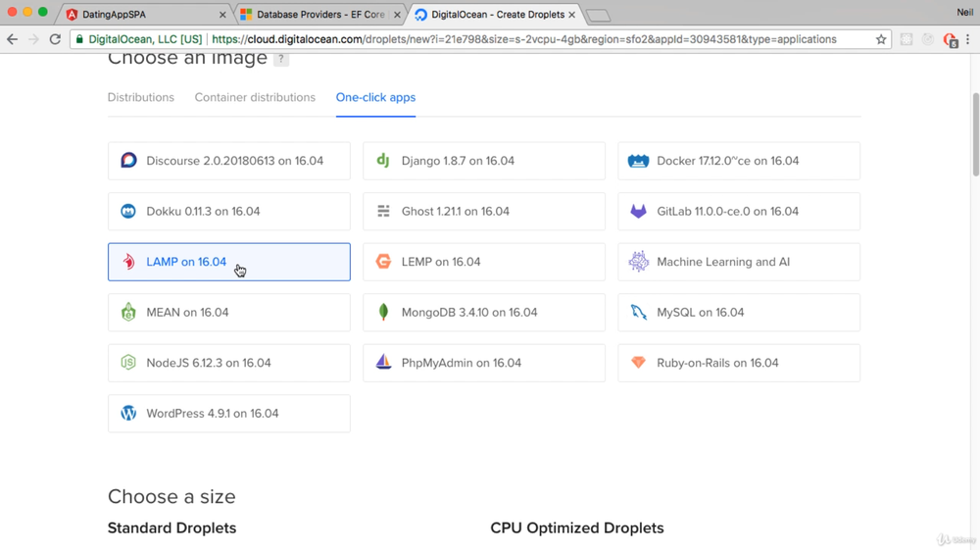Image resolution: width=980 pixels, height=550 pixels.
Task: Open a new tab with the new-tab button
Action: point(598,16)
